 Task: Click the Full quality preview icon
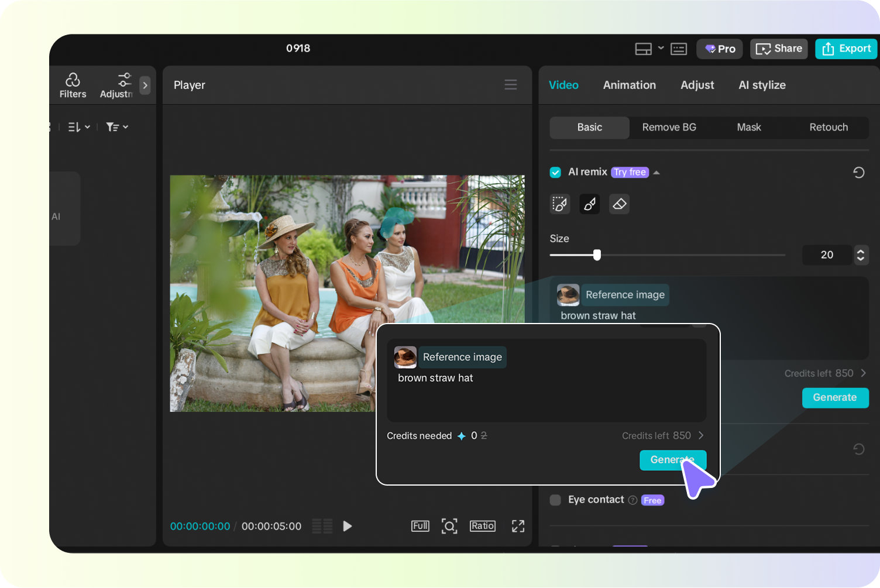click(x=420, y=526)
